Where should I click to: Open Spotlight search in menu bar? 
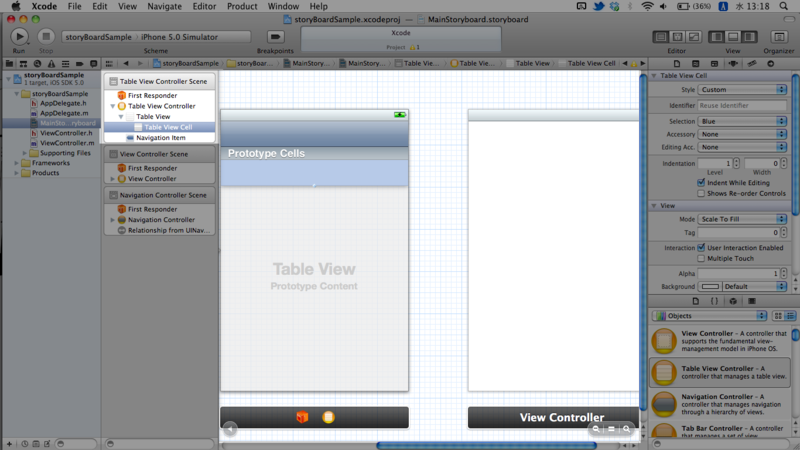(x=784, y=6)
